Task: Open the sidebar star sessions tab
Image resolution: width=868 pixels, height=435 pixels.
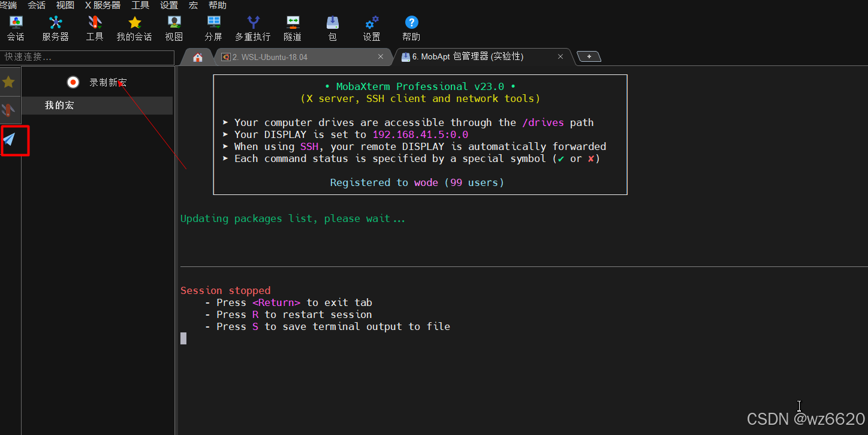Action: pos(8,82)
